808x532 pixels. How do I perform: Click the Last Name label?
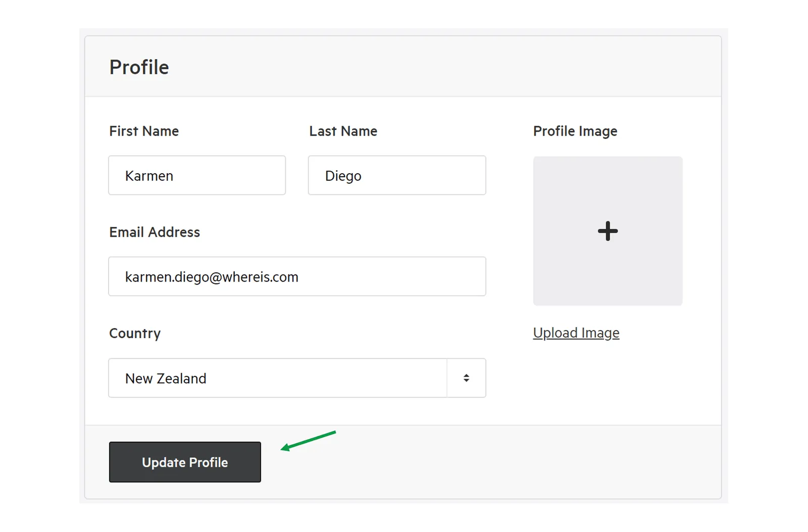[343, 131]
